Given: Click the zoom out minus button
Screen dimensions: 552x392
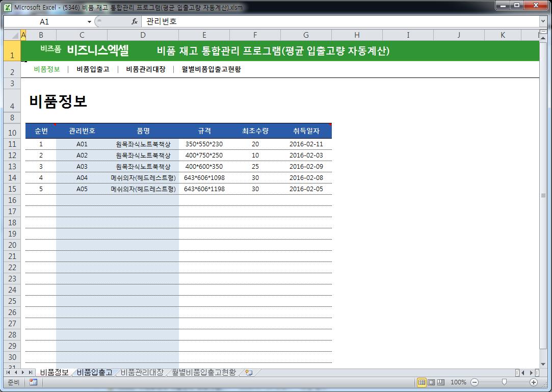Looking at the screenshot, I should pos(475,382).
